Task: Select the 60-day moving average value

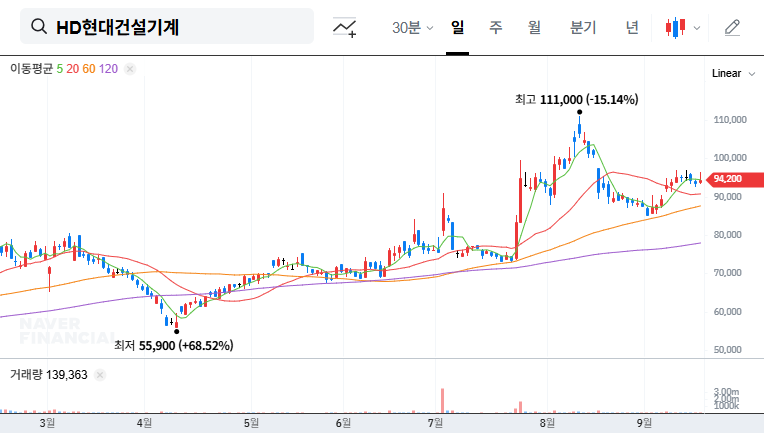Action: point(89,69)
